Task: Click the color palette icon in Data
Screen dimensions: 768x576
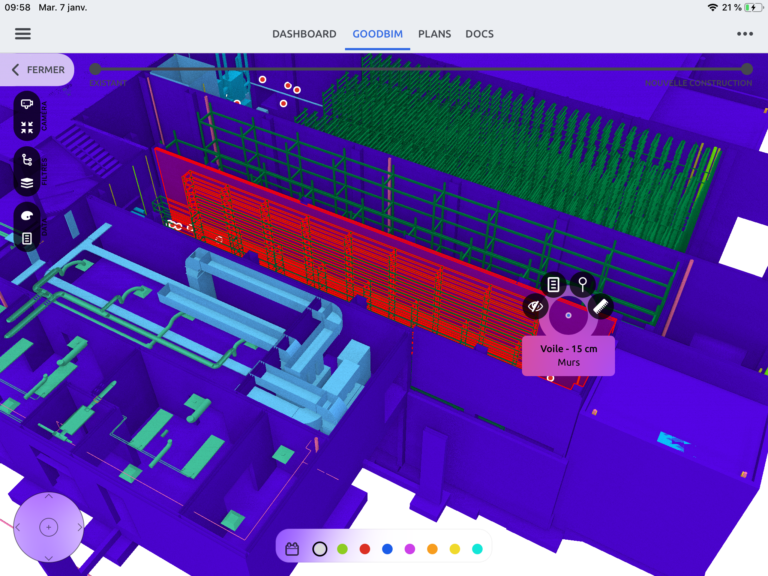Action: pos(27,216)
